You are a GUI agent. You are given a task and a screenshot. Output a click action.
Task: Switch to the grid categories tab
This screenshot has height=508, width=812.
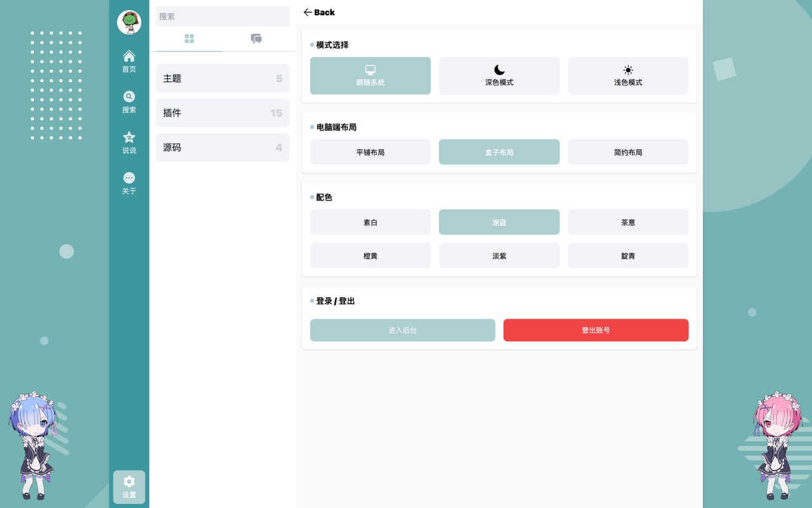tap(189, 39)
